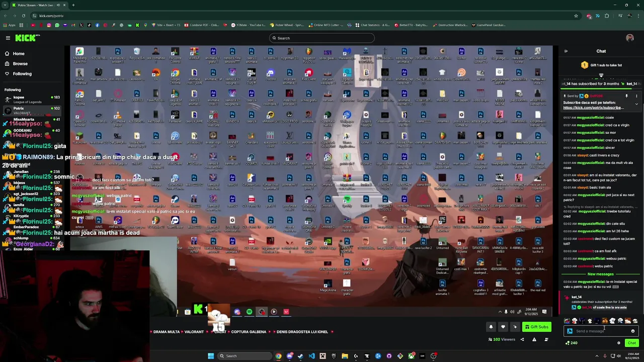644x362 pixels.
Task: Click notification bell button
Action: point(491,327)
